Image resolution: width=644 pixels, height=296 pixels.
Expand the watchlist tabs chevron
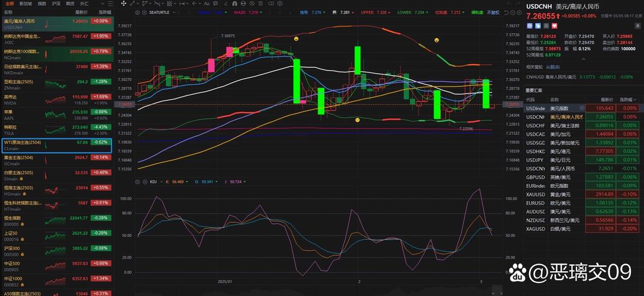(x=101, y=4)
